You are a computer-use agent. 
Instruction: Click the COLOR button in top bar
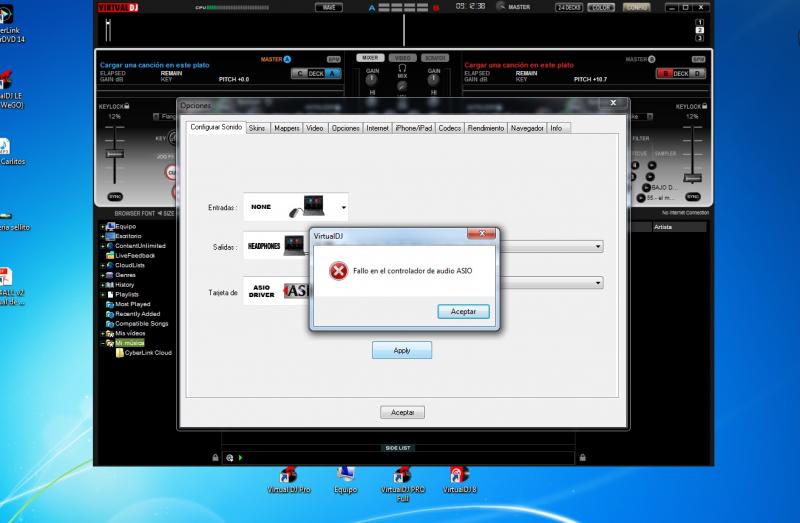click(601, 7)
